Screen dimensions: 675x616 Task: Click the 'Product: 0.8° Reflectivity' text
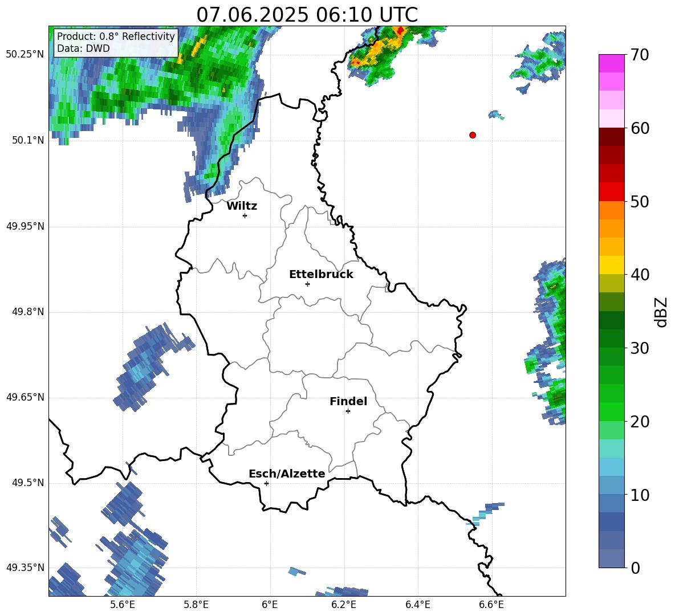(x=116, y=36)
